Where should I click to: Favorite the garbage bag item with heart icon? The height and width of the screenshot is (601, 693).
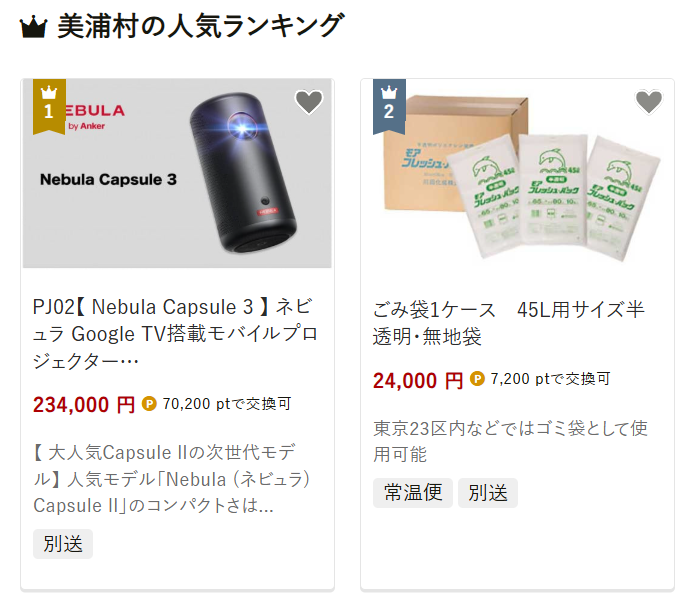click(x=649, y=102)
